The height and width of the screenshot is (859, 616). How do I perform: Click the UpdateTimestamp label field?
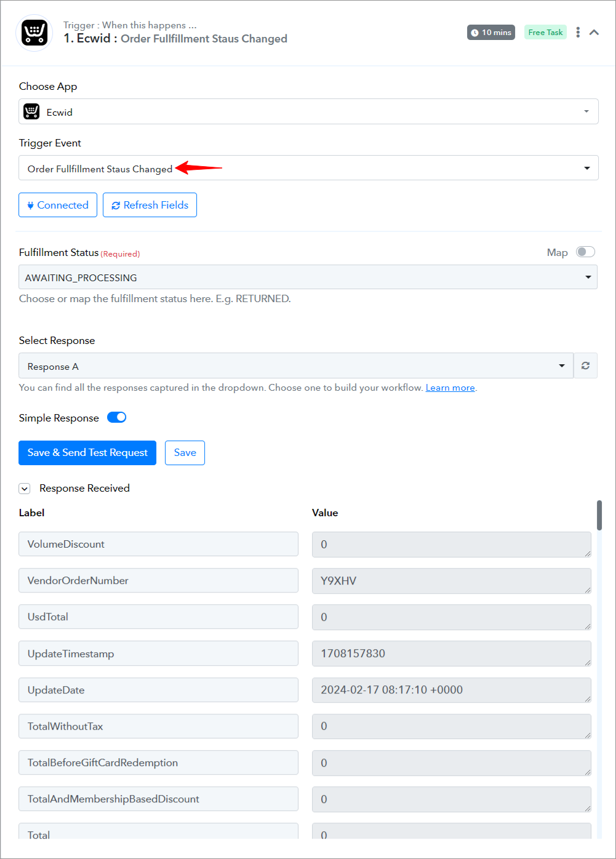click(x=158, y=653)
